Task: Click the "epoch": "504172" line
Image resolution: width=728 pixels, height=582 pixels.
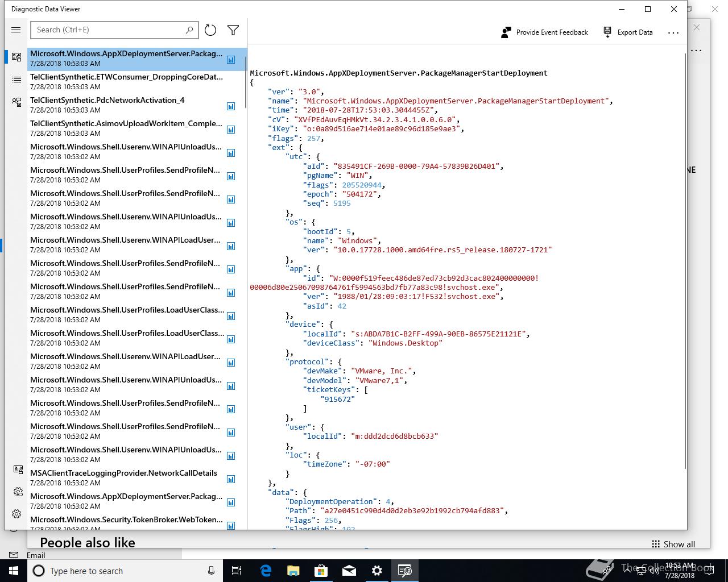Action: [342, 194]
